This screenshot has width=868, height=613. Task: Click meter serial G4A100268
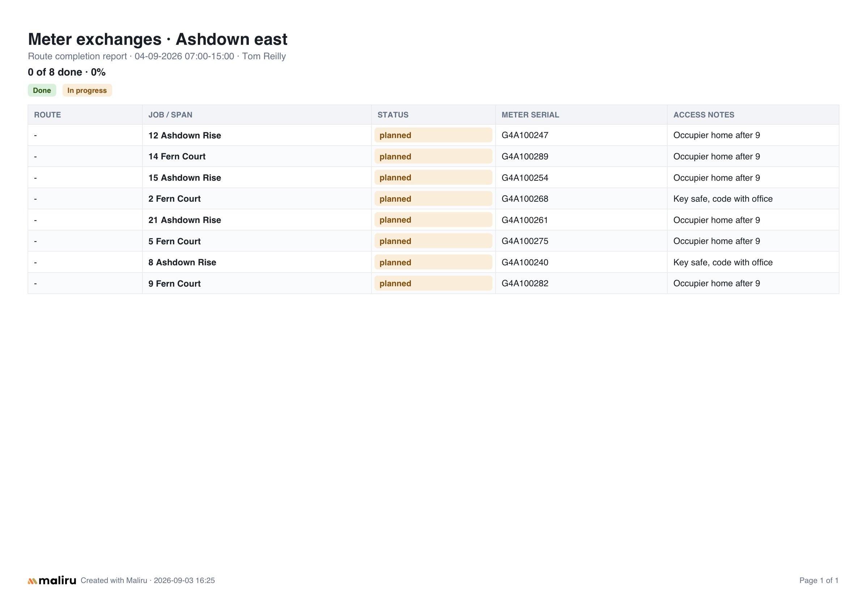pyautogui.click(x=525, y=199)
